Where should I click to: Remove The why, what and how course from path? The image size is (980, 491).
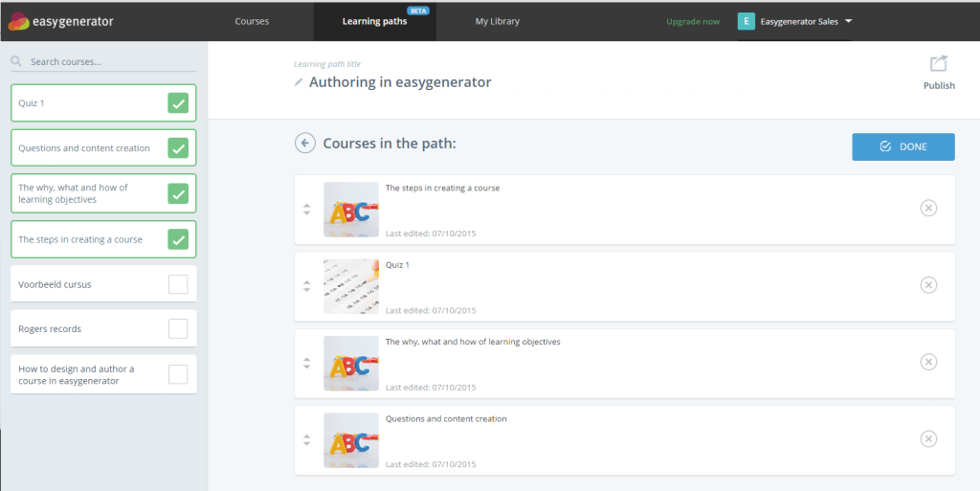pyautogui.click(x=928, y=362)
